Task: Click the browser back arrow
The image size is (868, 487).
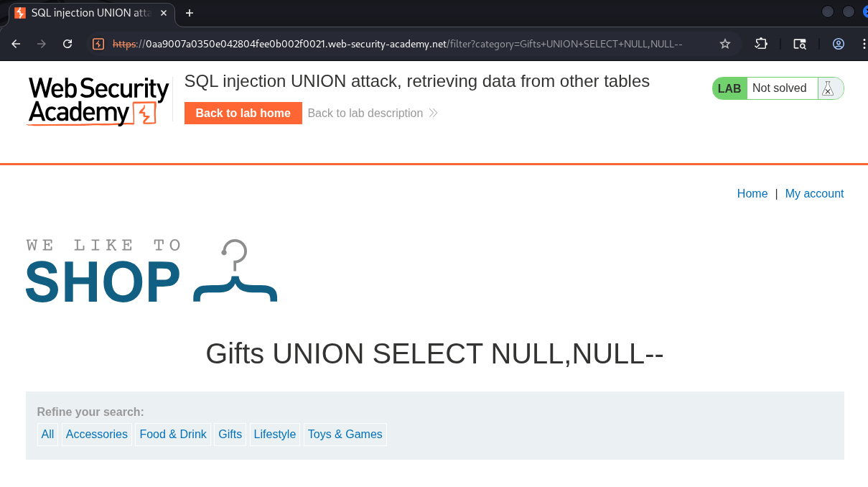Action: coord(16,44)
